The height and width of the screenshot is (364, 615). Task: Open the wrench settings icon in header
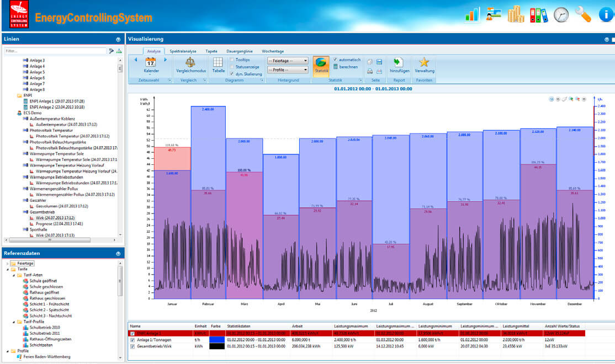coord(583,15)
